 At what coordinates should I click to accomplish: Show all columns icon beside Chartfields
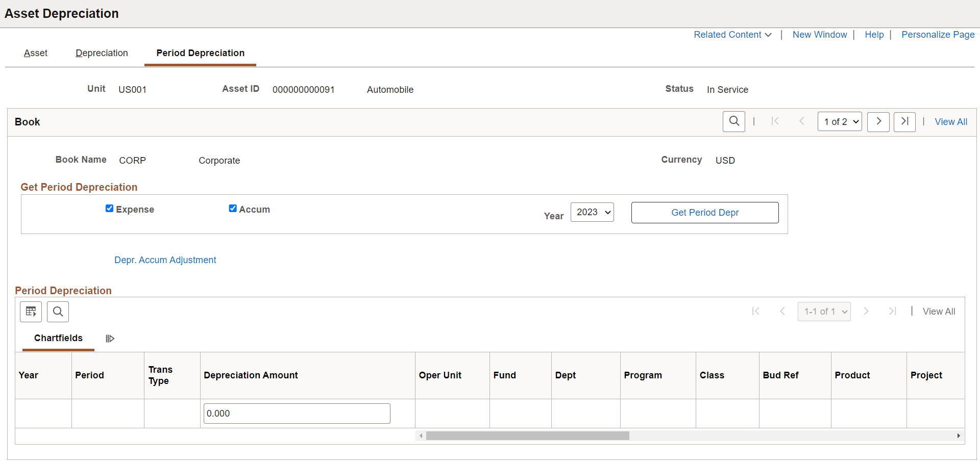click(x=110, y=339)
